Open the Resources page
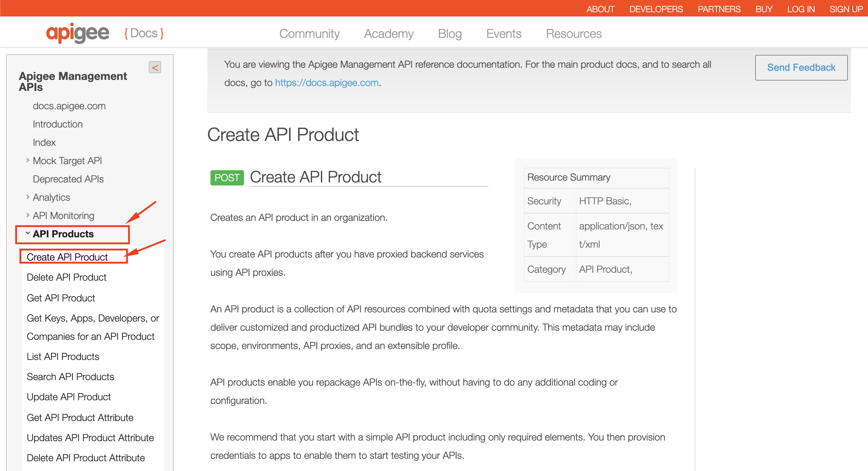Screen dimensions: 868x471 573,34
